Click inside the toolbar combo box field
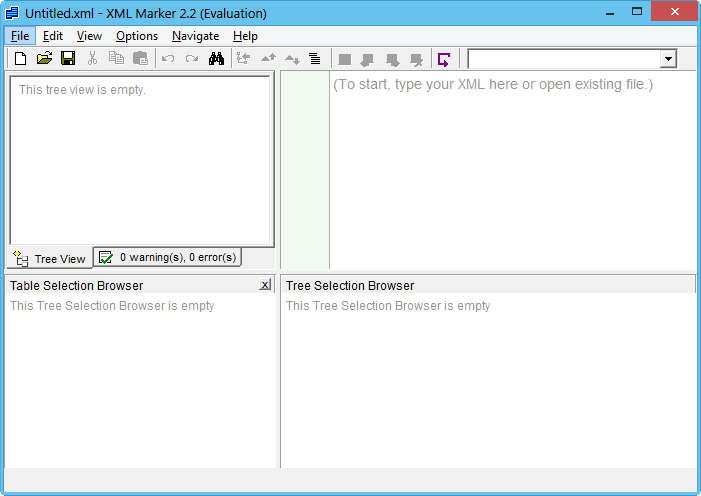This screenshot has width=701, height=496. click(564, 59)
